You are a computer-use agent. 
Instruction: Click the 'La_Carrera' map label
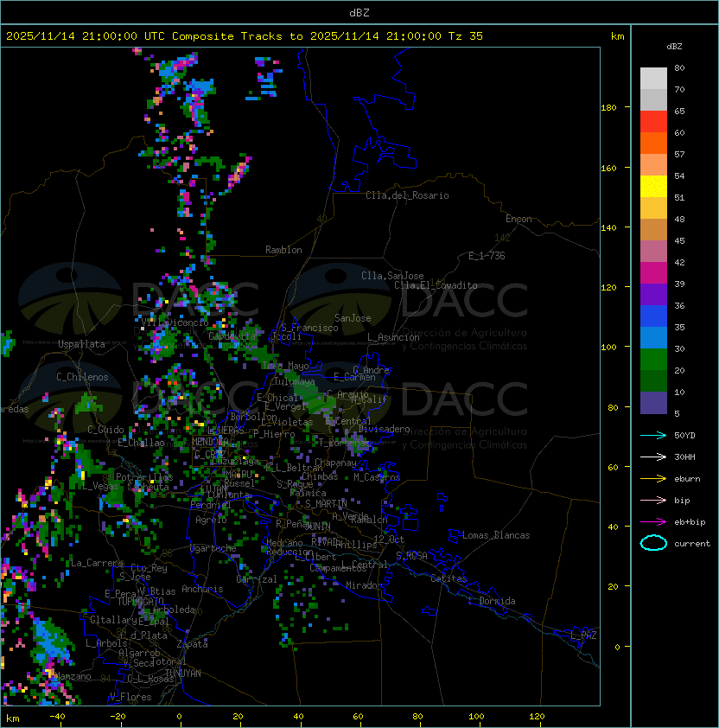pos(97,563)
